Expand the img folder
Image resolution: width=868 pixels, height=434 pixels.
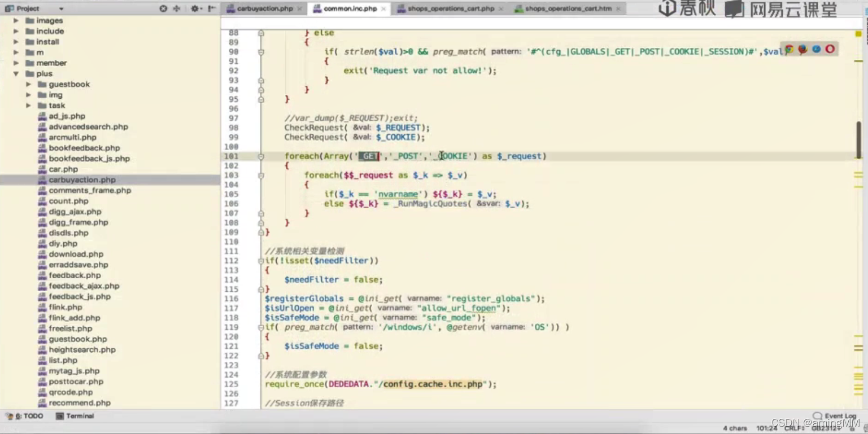(28, 95)
